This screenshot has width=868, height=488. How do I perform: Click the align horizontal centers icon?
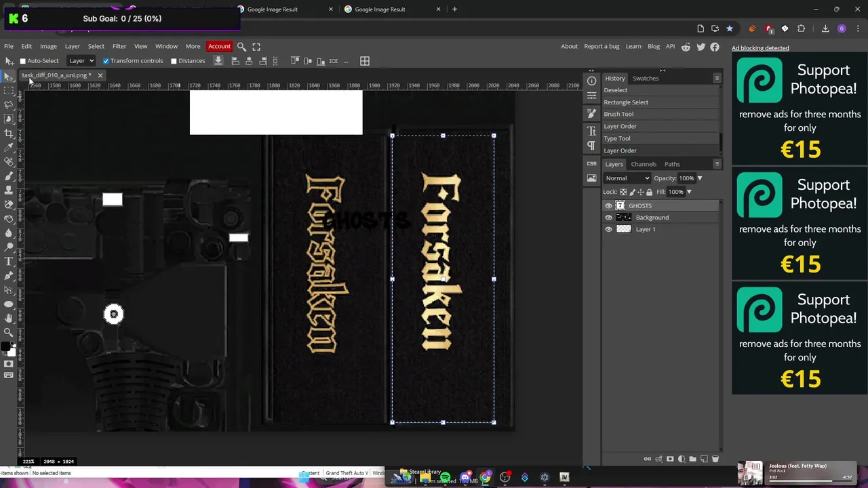tap(249, 61)
